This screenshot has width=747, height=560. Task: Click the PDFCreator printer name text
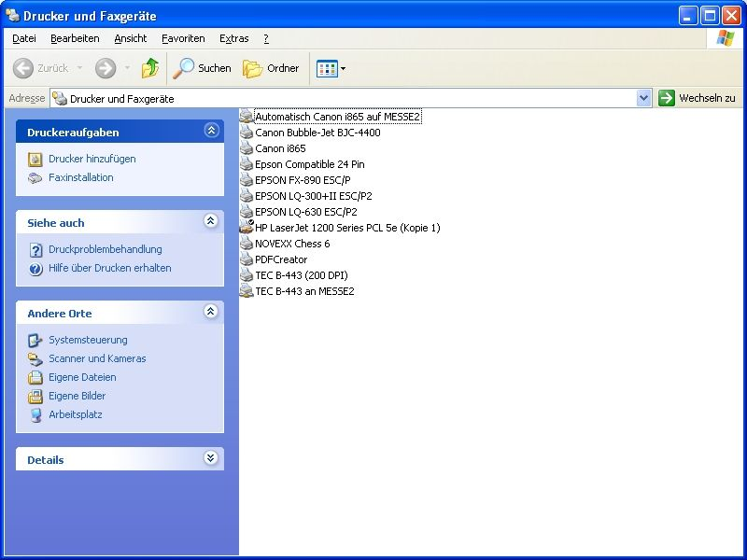(x=281, y=259)
